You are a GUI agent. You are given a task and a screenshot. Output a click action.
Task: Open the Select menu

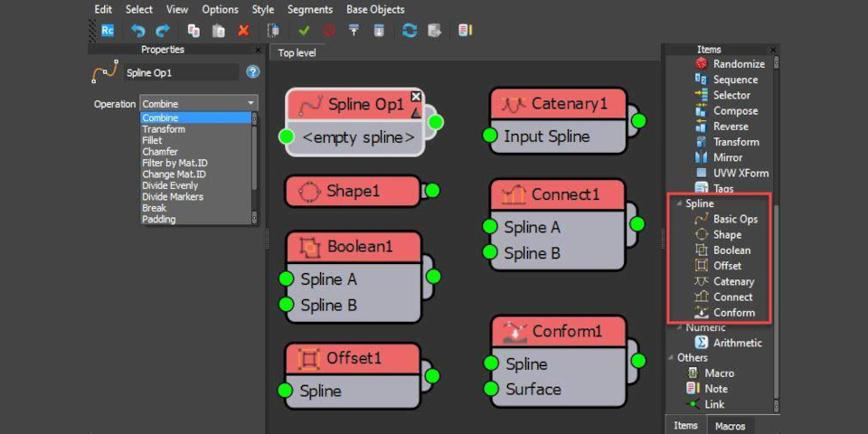139,9
